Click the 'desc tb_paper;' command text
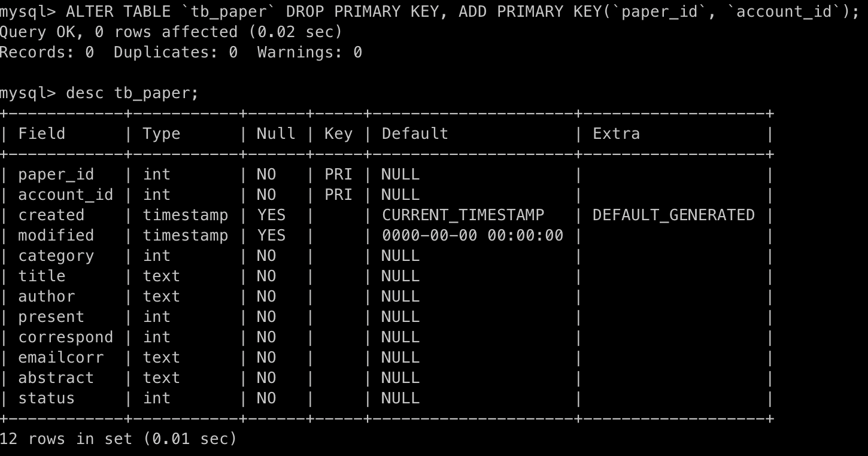 [x=132, y=93]
